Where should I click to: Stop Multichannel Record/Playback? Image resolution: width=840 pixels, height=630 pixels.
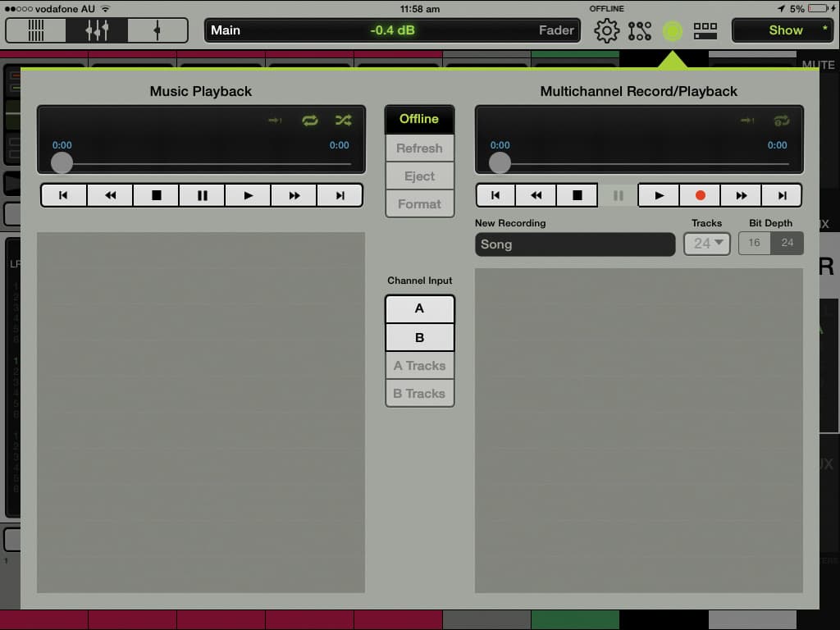click(x=577, y=195)
